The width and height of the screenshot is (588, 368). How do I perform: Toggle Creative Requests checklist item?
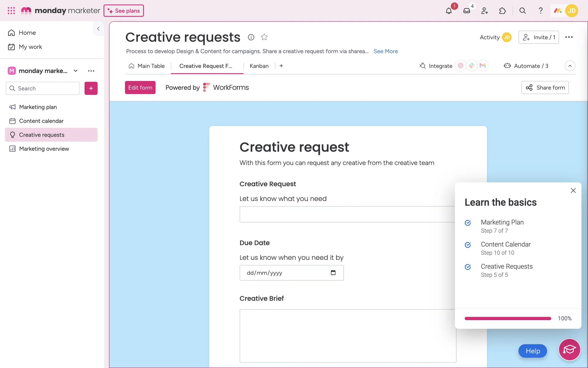click(468, 267)
